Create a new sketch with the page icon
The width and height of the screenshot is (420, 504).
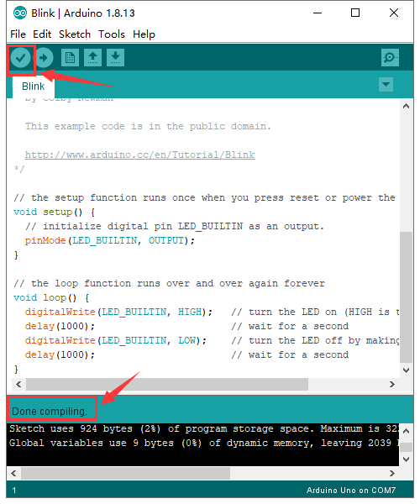[x=70, y=58]
